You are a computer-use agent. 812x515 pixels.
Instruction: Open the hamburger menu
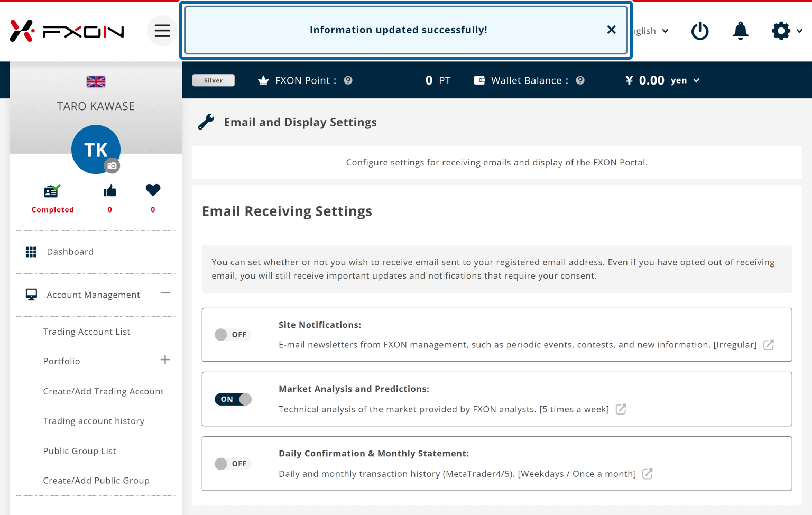pyautogui.click(x=162, y=31)
